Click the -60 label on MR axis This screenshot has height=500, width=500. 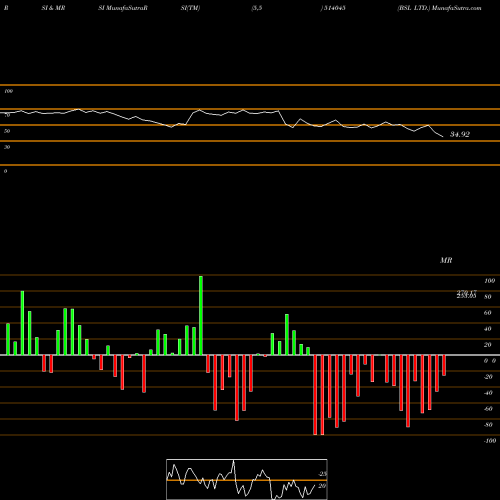pyautogui.click(x=488, y=409)
